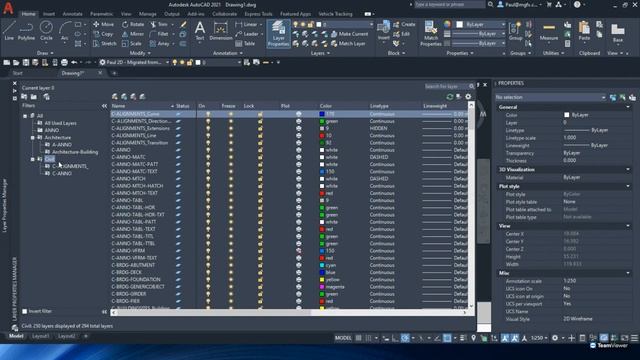This screenshot has width=640, height=360.
Task: Expand the Modify panel dropdown
Action: (140, 53)
